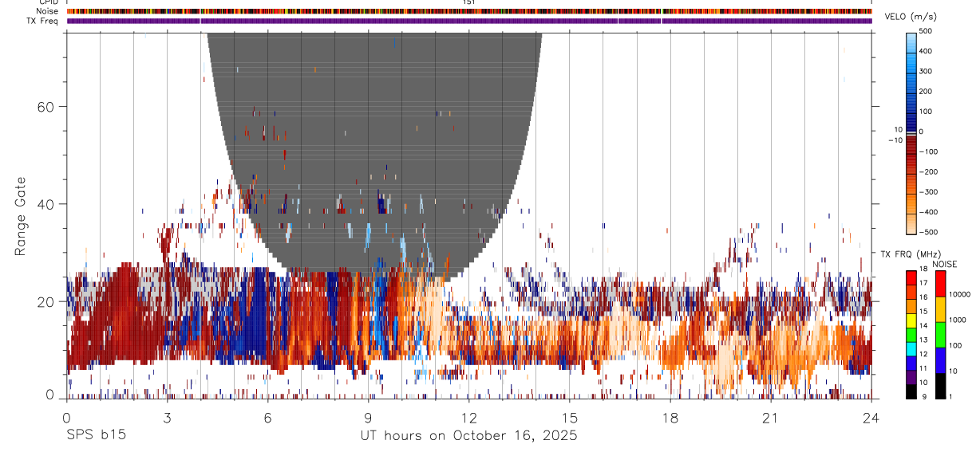Click the UT hours on October 16, 2025 title
The image size is (980, 452).
[x=468, y=435]
